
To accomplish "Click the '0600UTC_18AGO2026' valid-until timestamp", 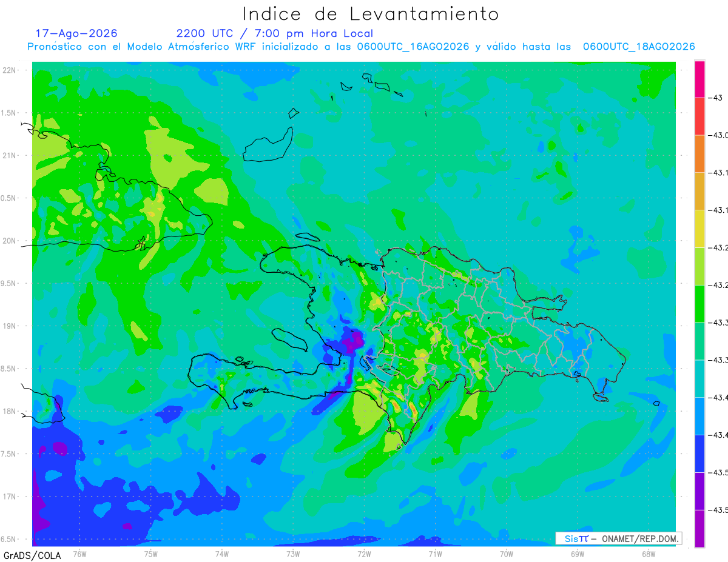I will (639, 47).
